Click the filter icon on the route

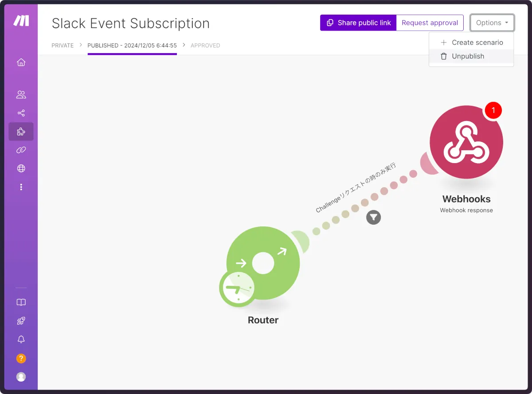pos(373,217)
